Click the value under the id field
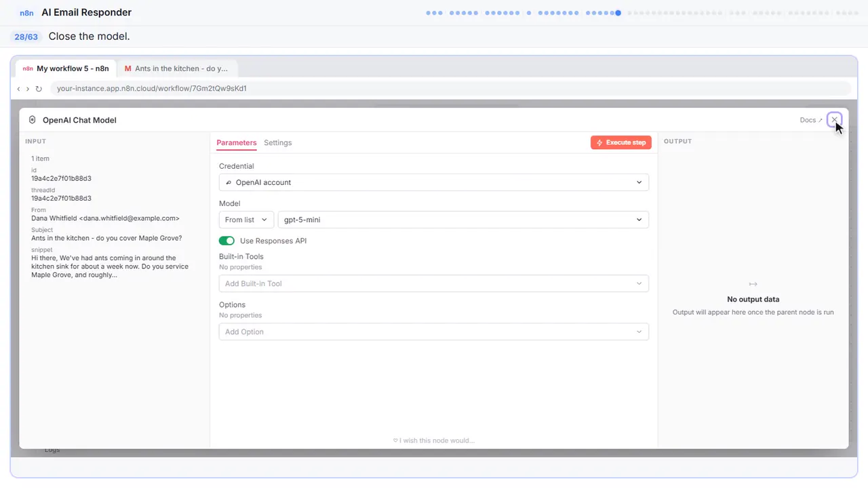This screenshot has width=868, height=488. [x=61, y=178]
